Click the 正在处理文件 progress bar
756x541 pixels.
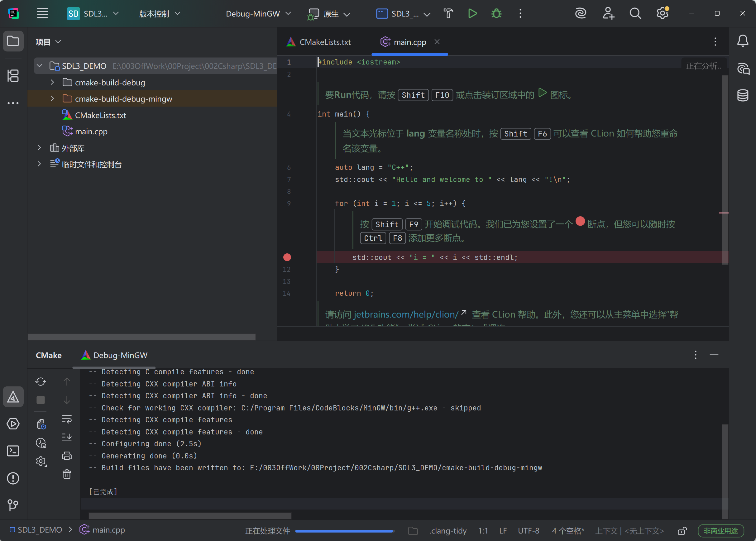(x=344, y=531)
